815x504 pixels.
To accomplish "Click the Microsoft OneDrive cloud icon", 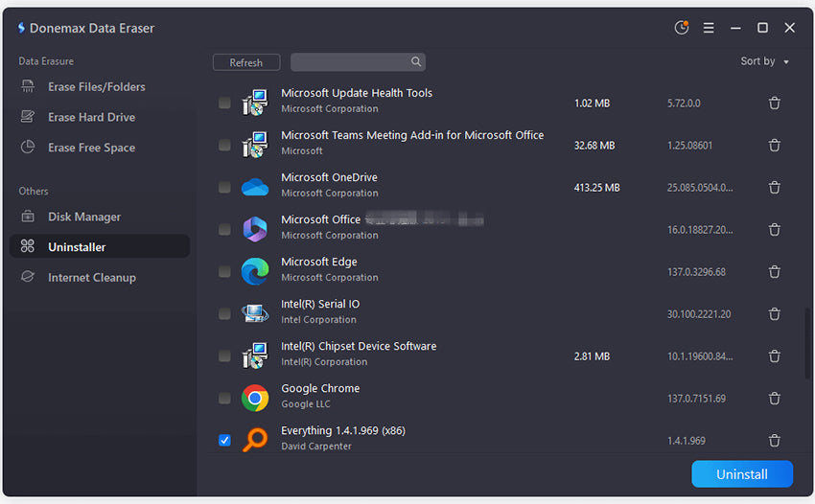I will tap(255, 187).
